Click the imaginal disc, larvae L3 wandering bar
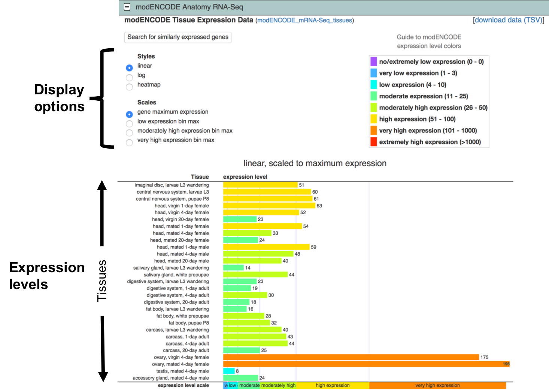 [x=260, y=185]
